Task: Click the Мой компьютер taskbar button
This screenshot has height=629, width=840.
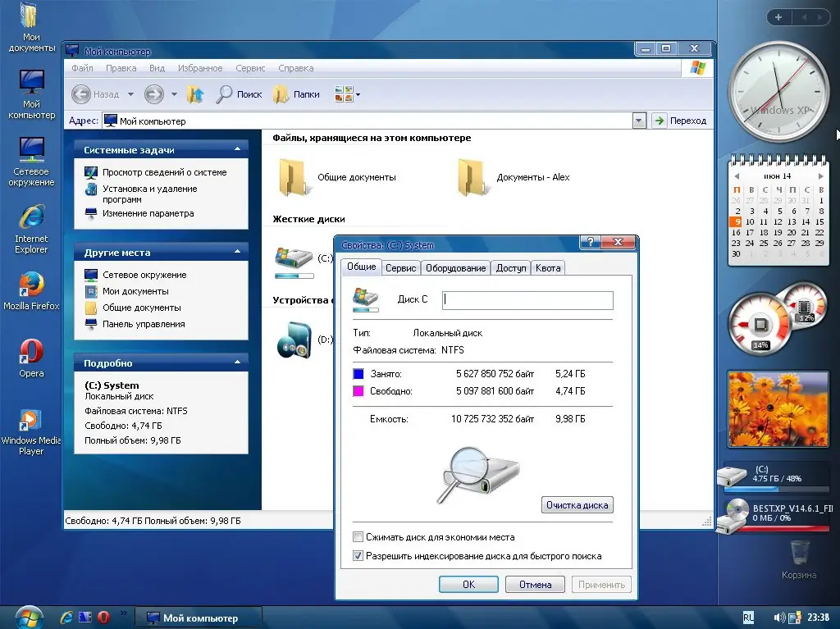Action: point(198,618)
